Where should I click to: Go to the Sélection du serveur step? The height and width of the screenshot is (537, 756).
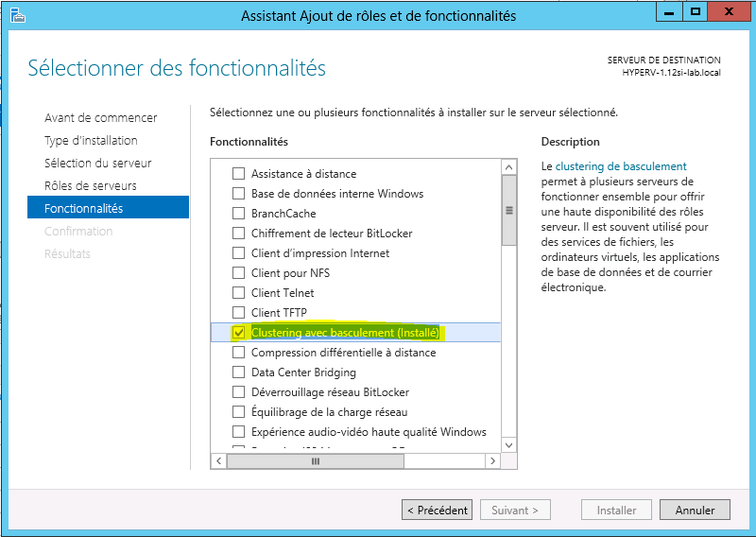pyautogui.click(x=98, y=163)
